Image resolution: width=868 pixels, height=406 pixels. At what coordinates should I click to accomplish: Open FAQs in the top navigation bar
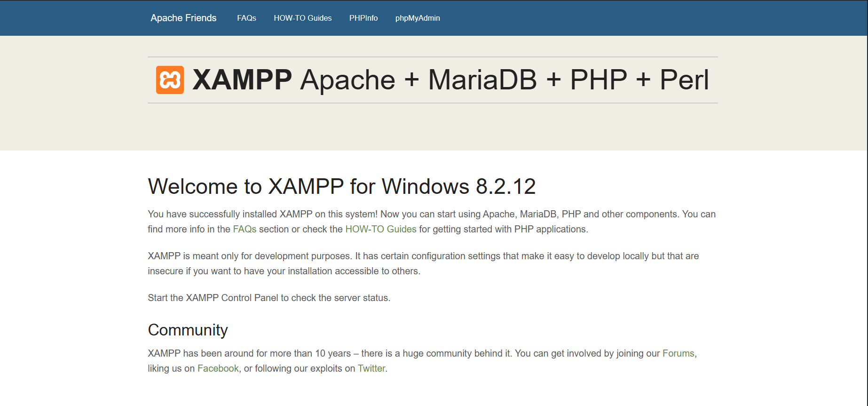[246, 18]
